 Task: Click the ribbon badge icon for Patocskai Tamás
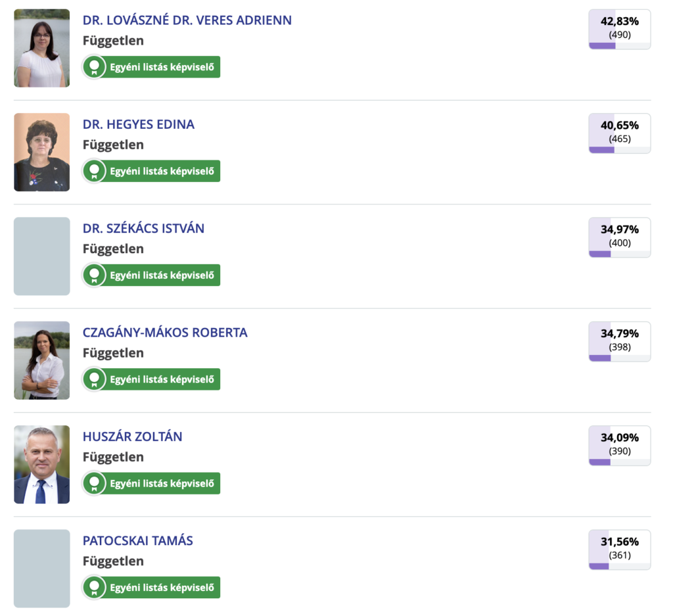(95, 587)
